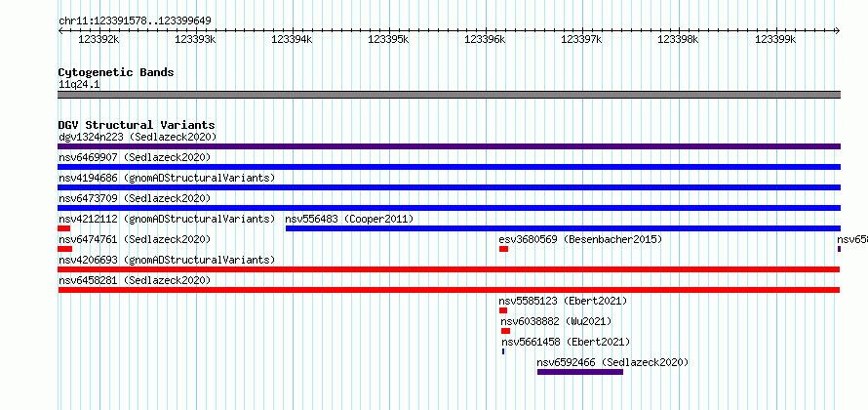Click the dgv1324n223 (Sedlazeck2020) variant label

138,137
